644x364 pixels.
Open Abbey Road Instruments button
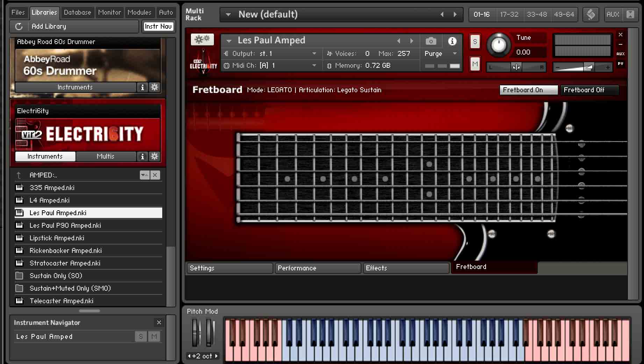75,87
